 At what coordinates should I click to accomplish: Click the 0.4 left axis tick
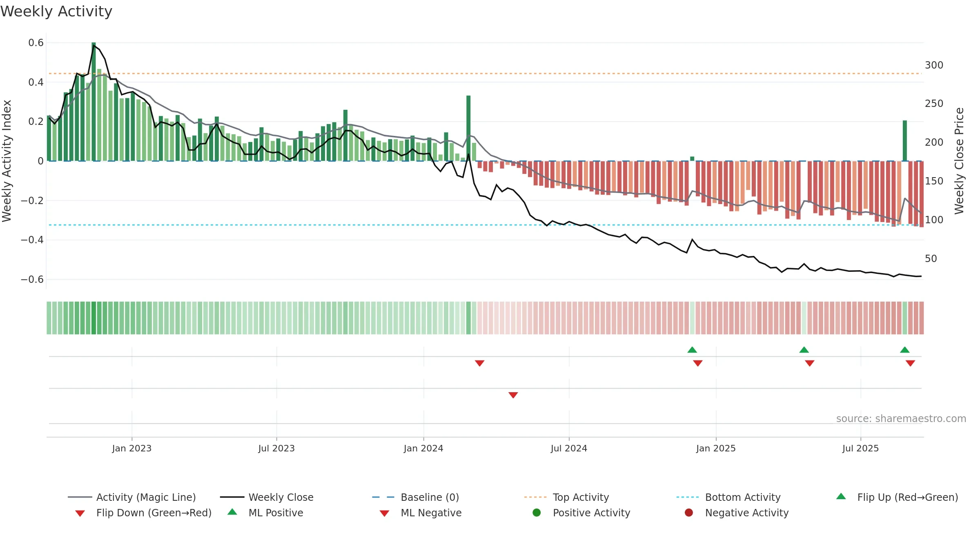click(36, 82)
